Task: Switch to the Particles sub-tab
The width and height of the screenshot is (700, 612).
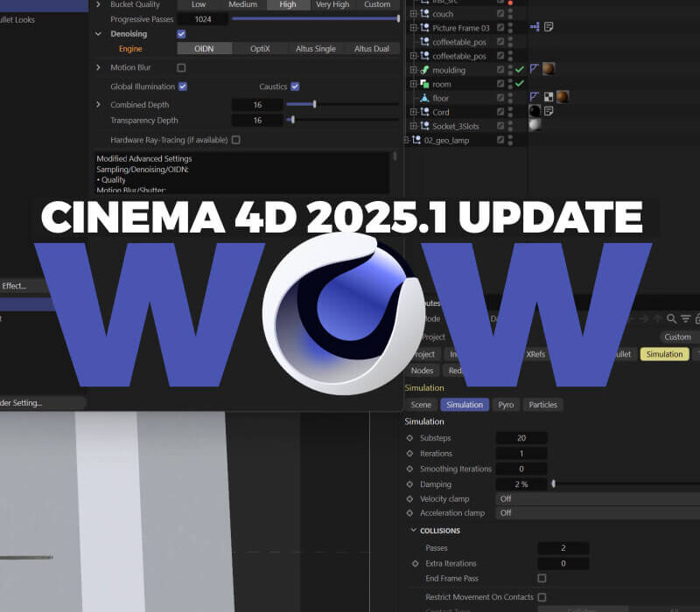Action: click(x=542, y=405)
